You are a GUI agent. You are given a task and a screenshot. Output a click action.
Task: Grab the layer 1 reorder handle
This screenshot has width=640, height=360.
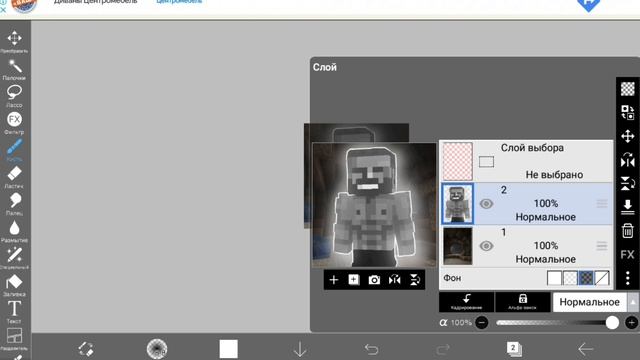click(x=602, y=246)
